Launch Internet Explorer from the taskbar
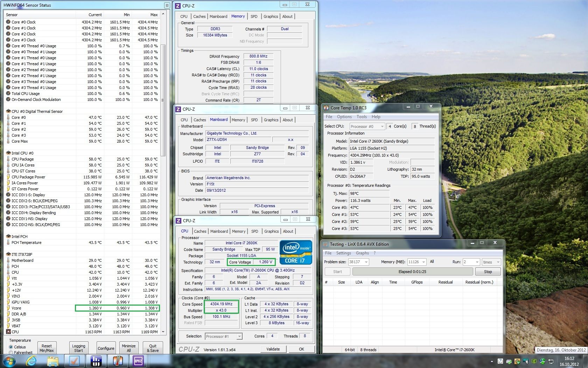The image size is (588, 368). [x=31, y=361]
